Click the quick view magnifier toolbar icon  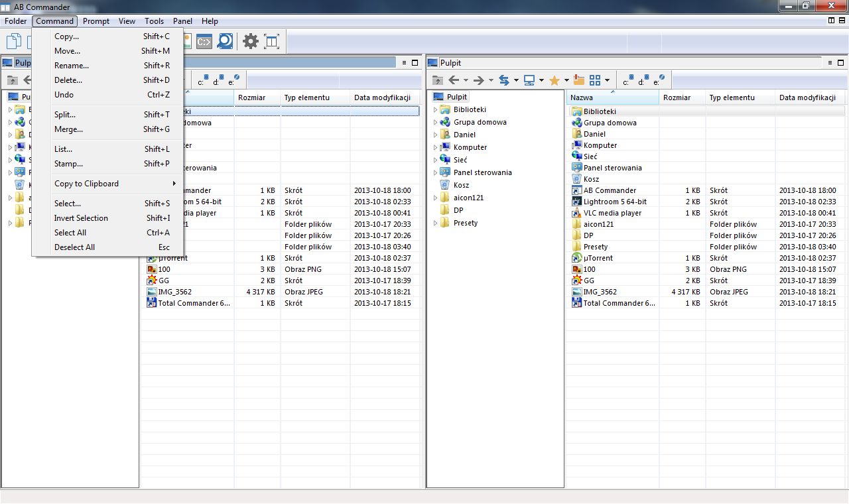(226, 41)
